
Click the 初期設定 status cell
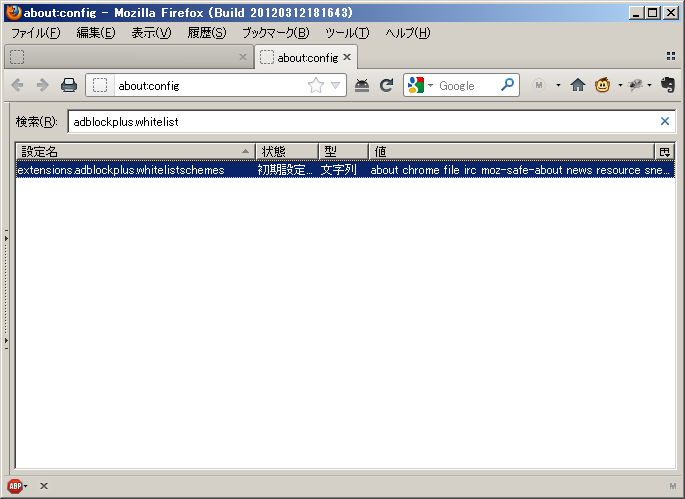(x=285, y=170)
